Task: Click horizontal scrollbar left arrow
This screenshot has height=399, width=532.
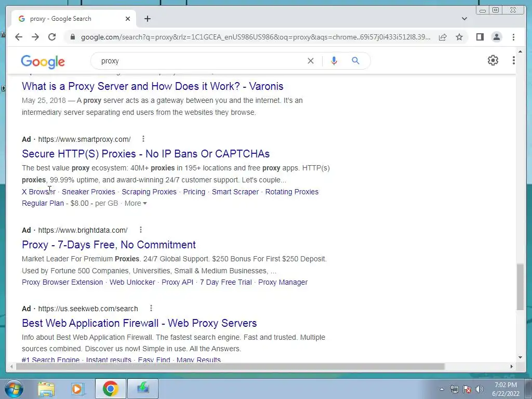Action: 11,366
